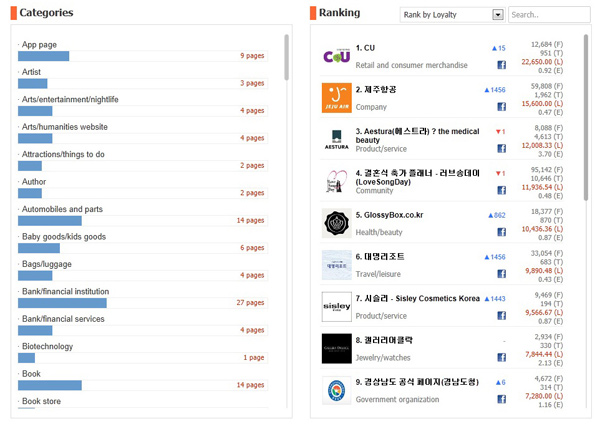
Task: Open the Rank by Loyalty dropdown
Action: click(453, 15)
